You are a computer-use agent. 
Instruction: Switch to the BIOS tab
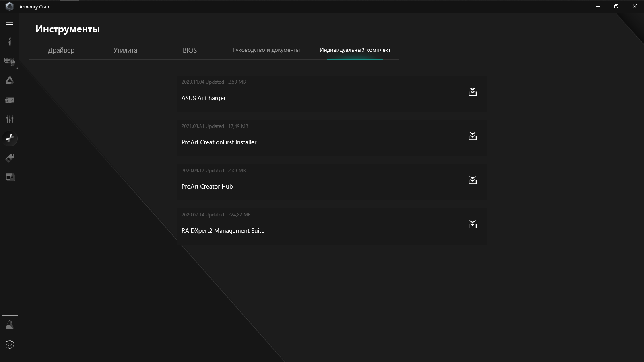(x=190, y=50)
